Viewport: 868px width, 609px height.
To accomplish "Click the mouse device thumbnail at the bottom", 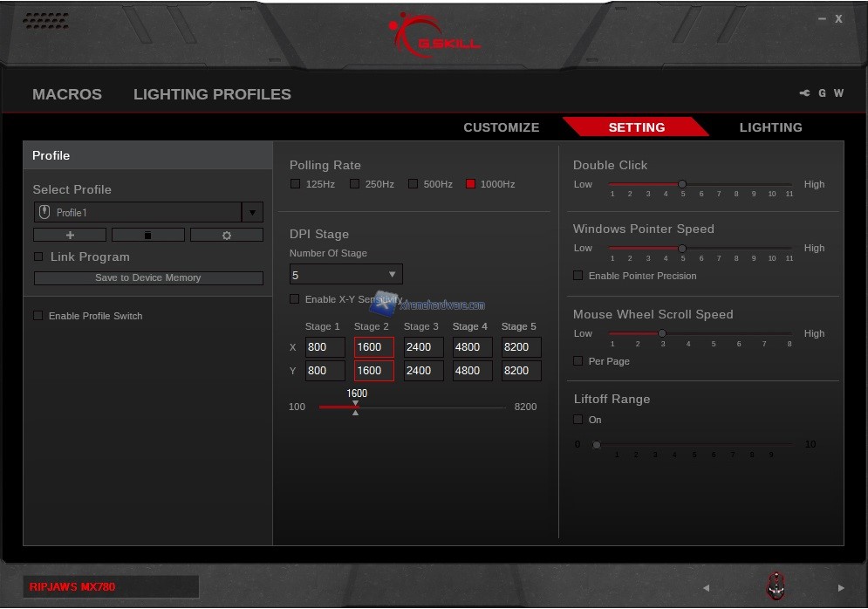I will (x=775, y=586).
